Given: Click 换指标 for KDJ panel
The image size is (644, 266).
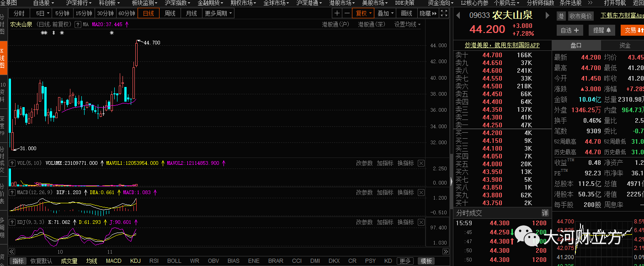Looking at the screenshot, I should pyautogui.click(x=405, y=222).
